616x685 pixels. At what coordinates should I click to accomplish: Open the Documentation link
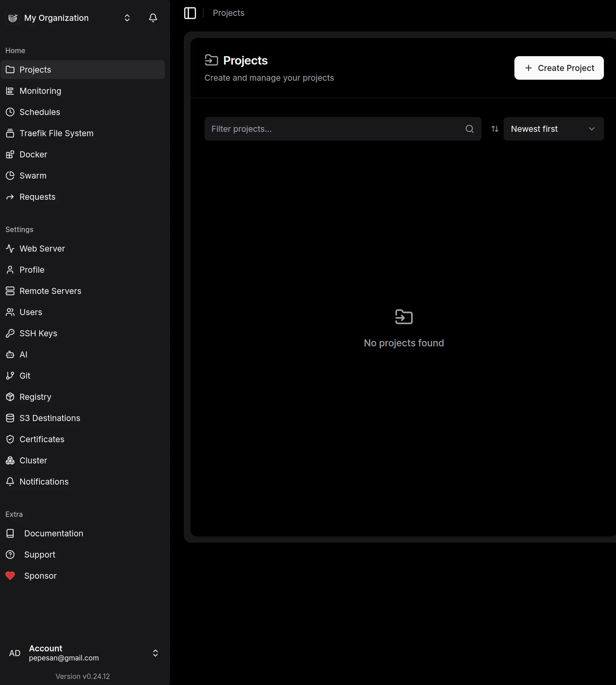coord(53,533)
